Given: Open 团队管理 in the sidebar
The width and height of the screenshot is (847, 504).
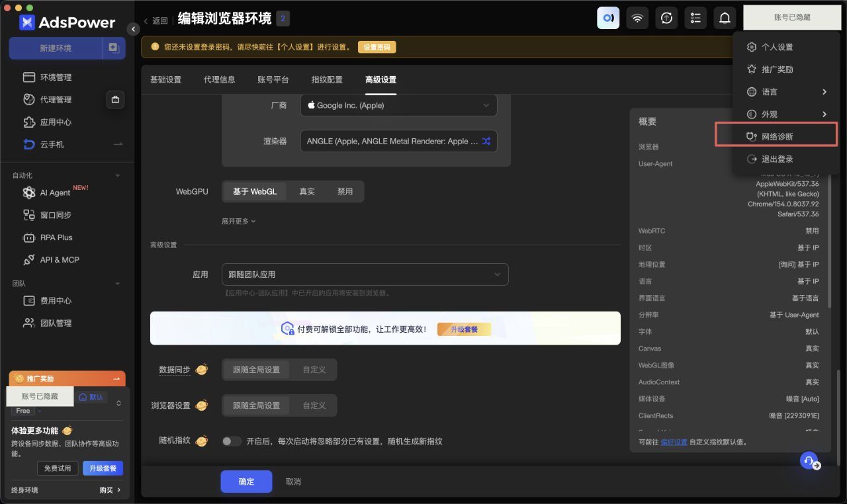Looking at the screenshot, I should coord(56,323).
